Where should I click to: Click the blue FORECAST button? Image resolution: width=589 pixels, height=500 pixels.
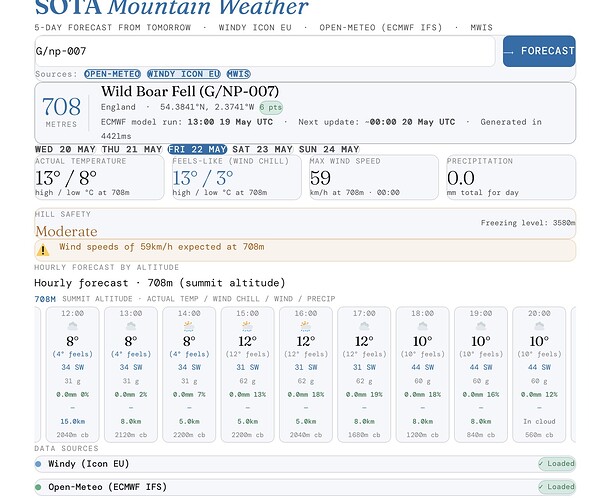[539, 51]
